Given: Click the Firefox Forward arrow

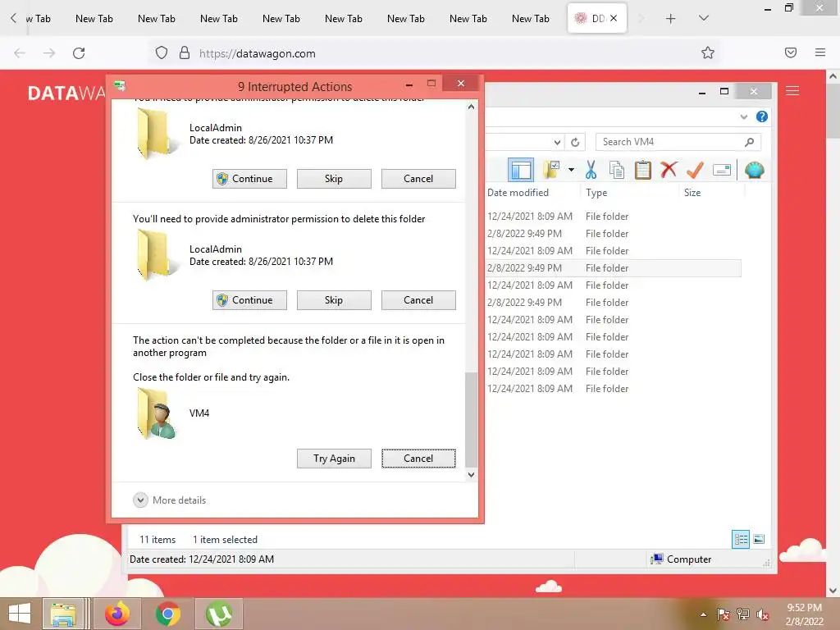Looking at the screenshot, I should 48,53.
